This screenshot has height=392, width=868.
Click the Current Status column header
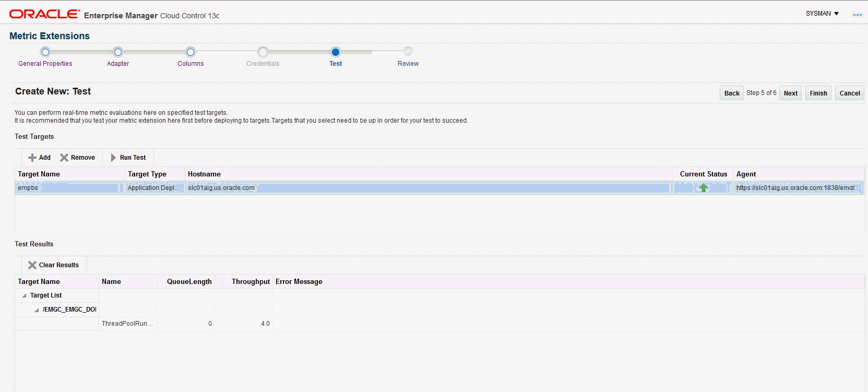pyautogui.click(x=704, y=174)
